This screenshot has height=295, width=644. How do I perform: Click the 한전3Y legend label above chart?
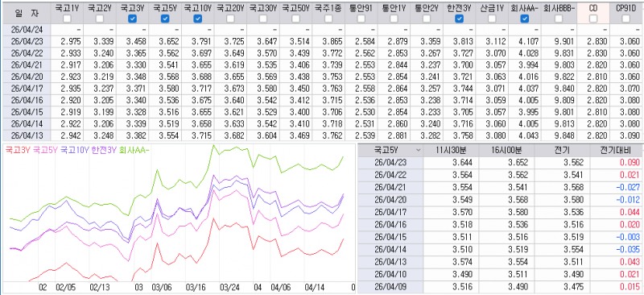tap(105, 151)
